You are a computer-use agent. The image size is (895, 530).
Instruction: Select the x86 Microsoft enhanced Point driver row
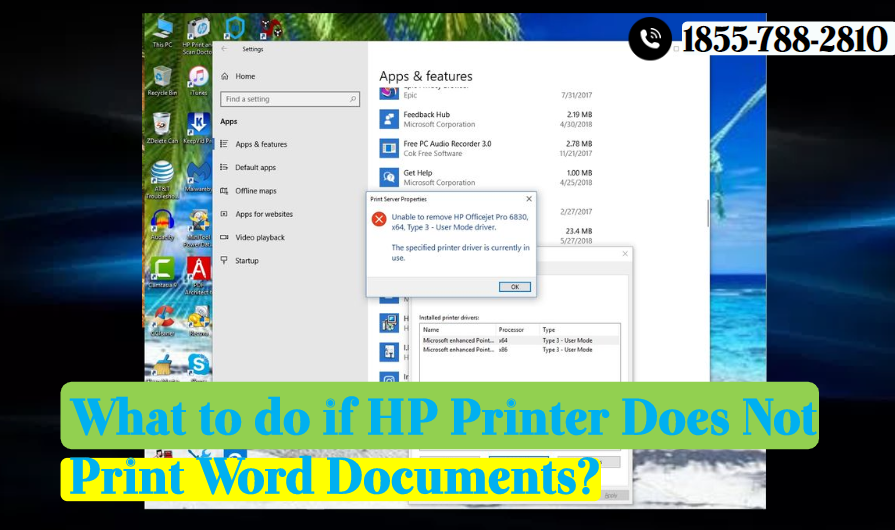(x=519, y=350)
